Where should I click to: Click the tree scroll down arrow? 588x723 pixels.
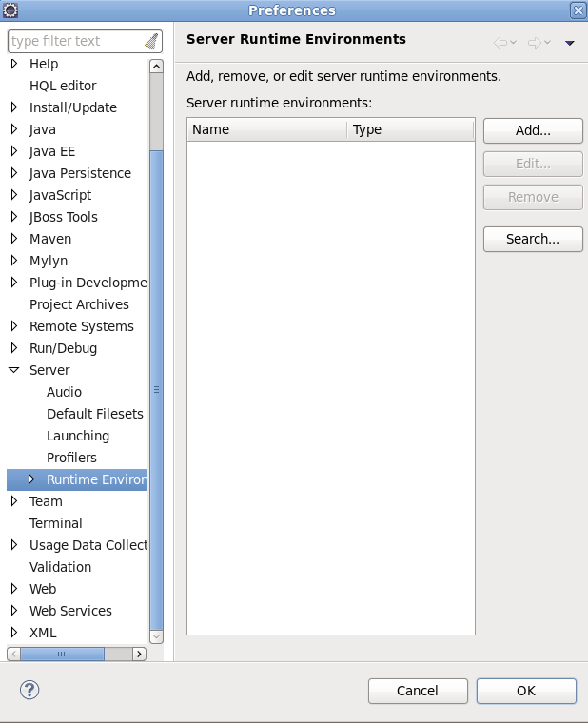pyautogui.click(x=156, y=636)
